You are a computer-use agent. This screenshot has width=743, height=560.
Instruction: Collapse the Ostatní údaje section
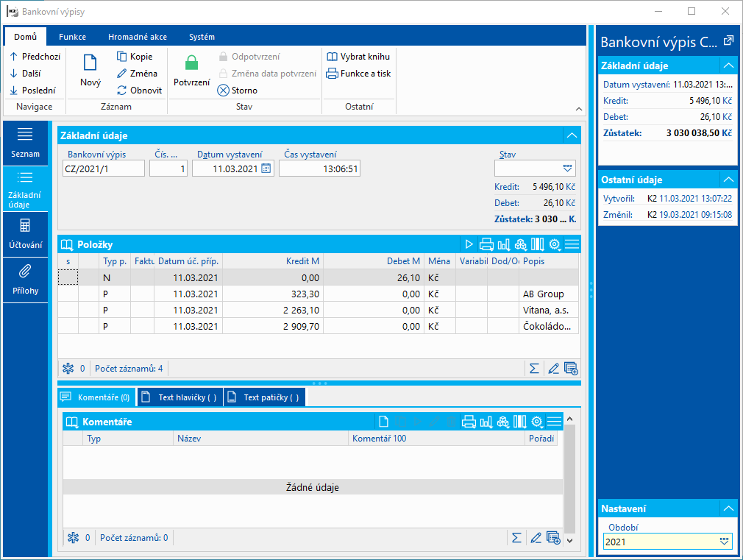coord(728,180)
